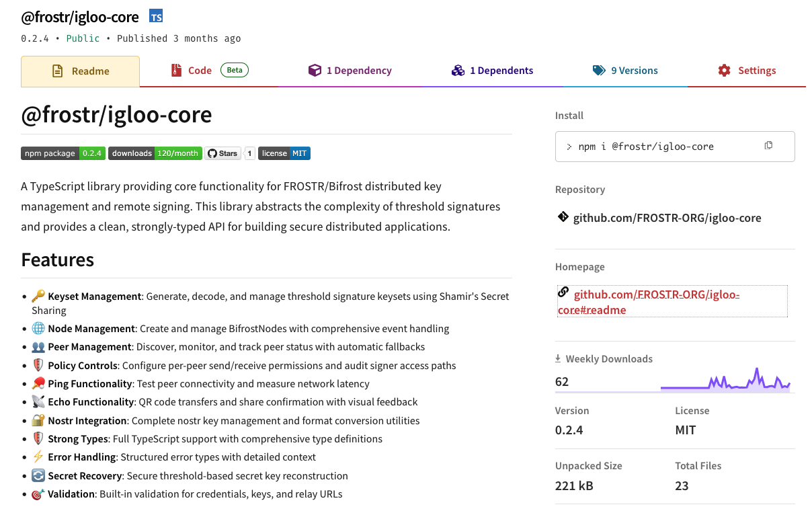Open the 9 Versions tab

click(625, 71)
